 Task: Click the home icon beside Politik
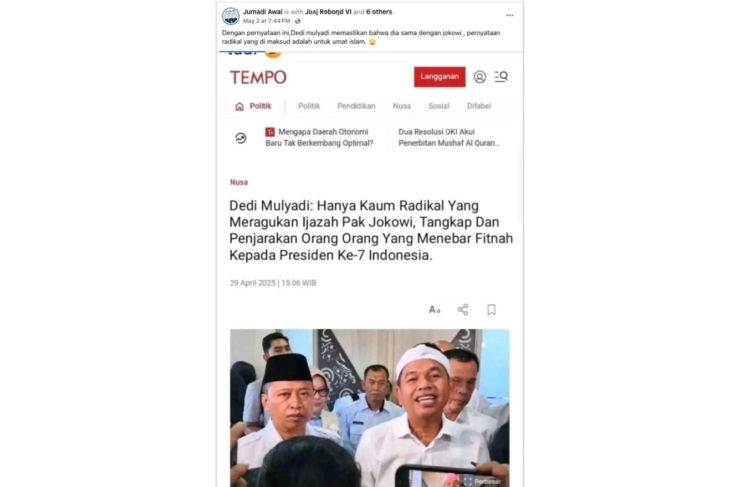(239, 106)
